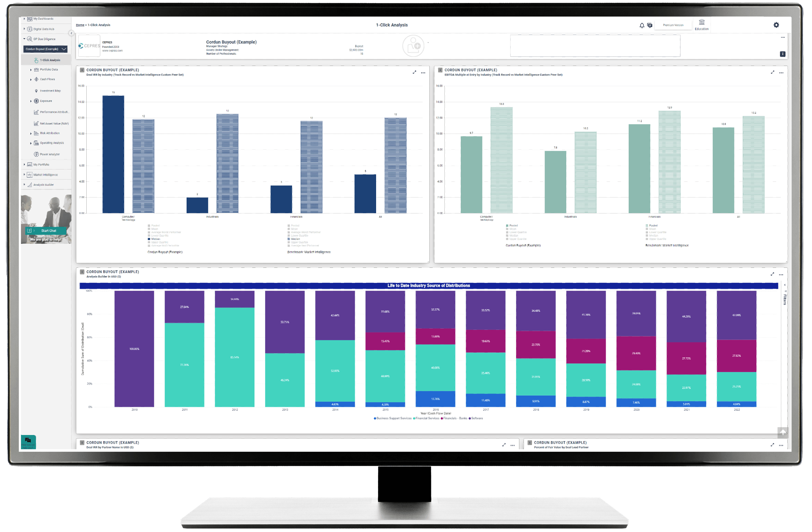Screen dimensions: 812x532
Task: Open three-dots menu of EBITDA Multiple chart
Action: tap(781, 73)
